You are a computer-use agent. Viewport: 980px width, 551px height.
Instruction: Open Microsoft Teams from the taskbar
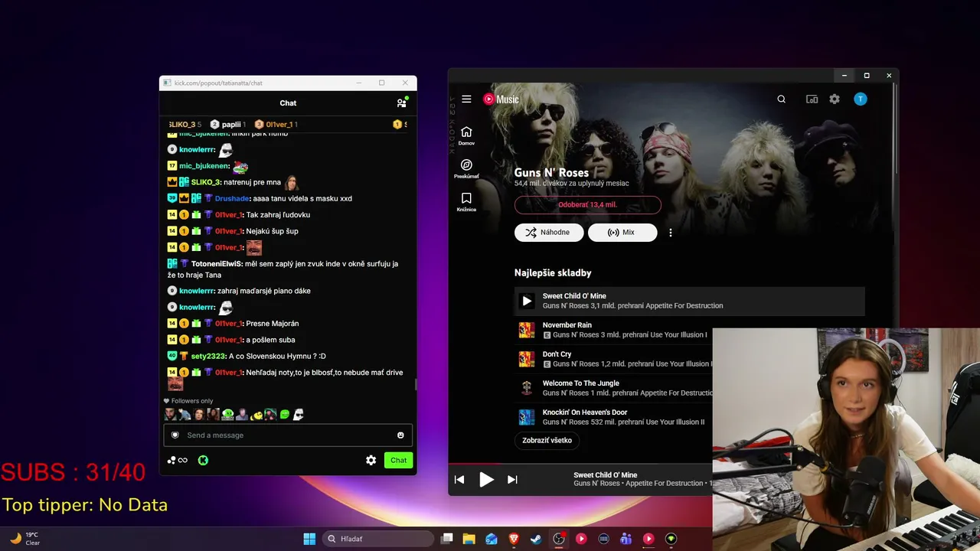click(626, 539)
